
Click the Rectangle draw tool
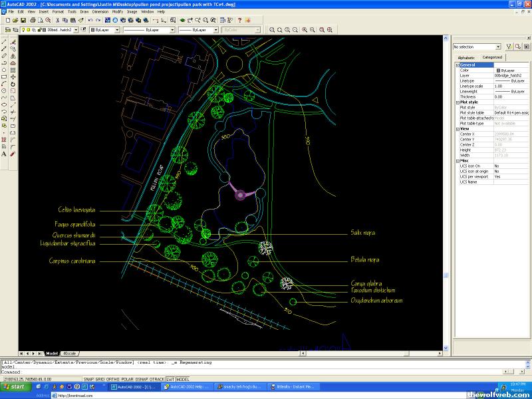click(4, 76)
